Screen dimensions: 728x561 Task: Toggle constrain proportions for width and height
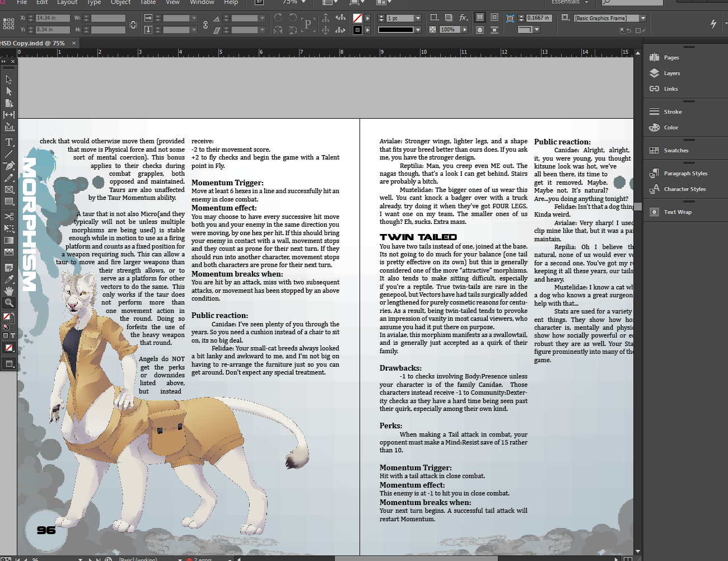point(133,24)
